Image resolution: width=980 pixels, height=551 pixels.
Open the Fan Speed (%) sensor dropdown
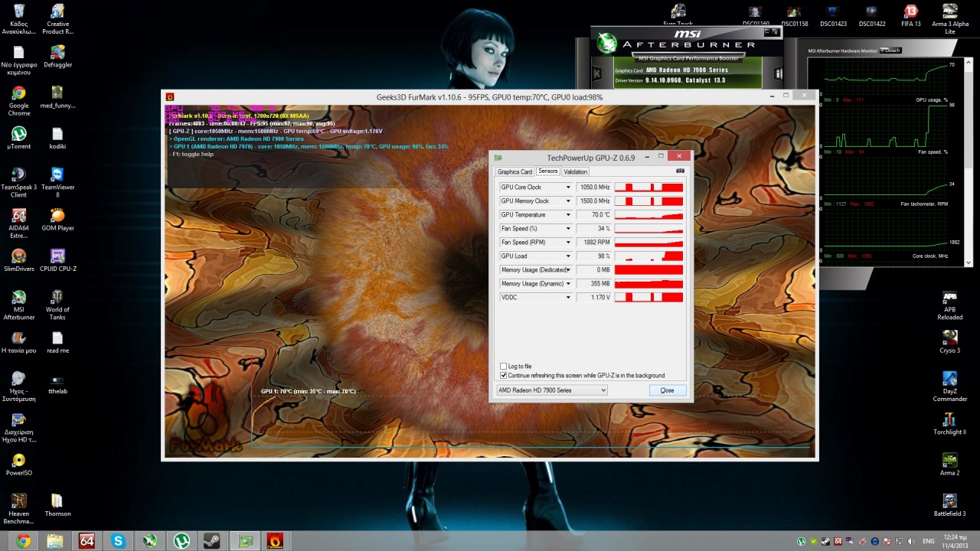click(x=568, y=229)
